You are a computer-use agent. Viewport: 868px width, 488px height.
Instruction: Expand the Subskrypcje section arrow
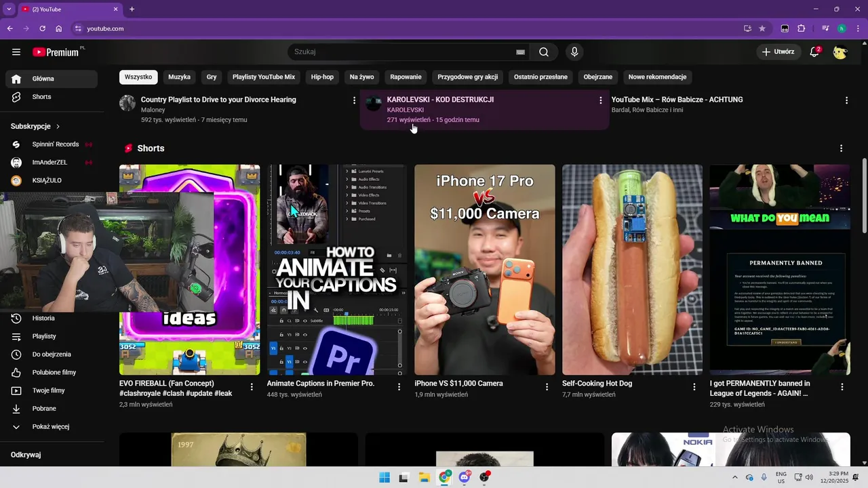click(x=58, y=127)
